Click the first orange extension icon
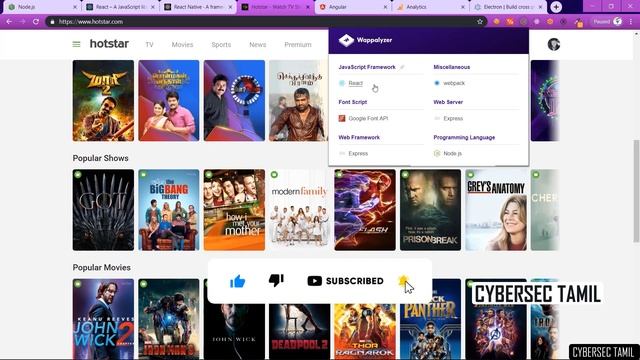 point(496,22)
